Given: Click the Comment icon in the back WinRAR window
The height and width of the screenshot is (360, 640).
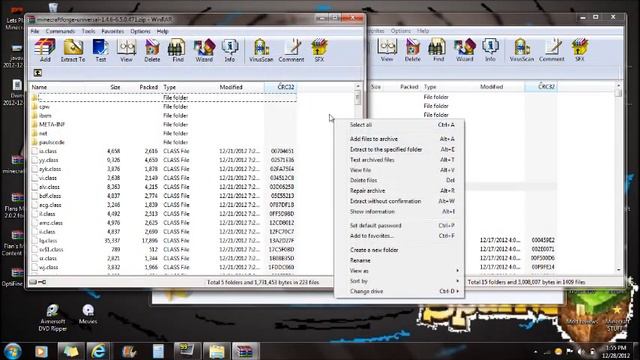Looking at the screenshot, I should coord(551,50).
